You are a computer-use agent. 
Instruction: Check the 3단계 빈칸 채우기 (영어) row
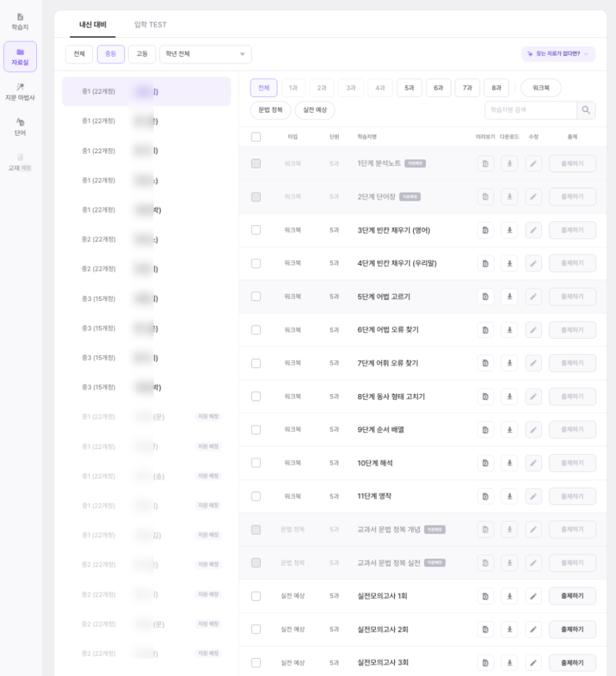pos(256,230)
